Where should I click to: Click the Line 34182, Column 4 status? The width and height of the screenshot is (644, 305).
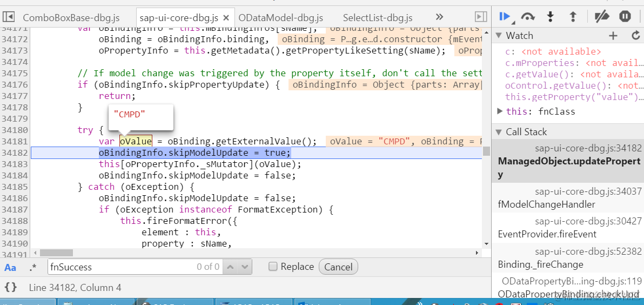(x=75, y=287)
